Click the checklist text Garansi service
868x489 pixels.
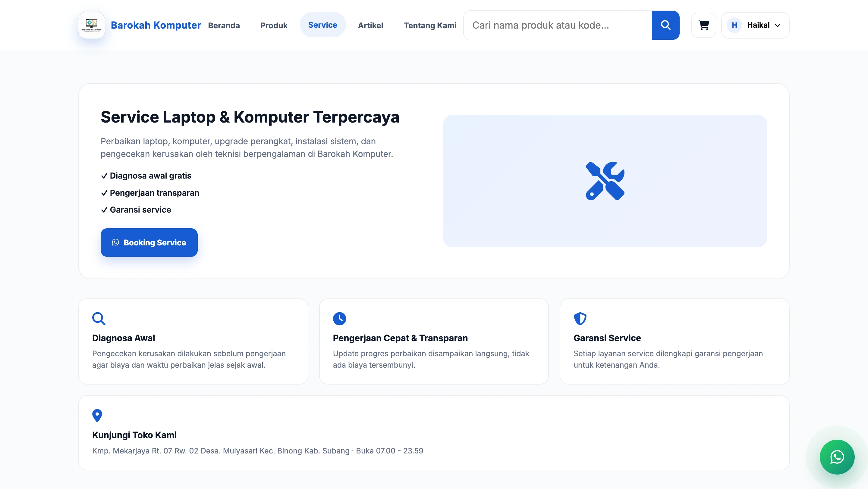point(140,210)
